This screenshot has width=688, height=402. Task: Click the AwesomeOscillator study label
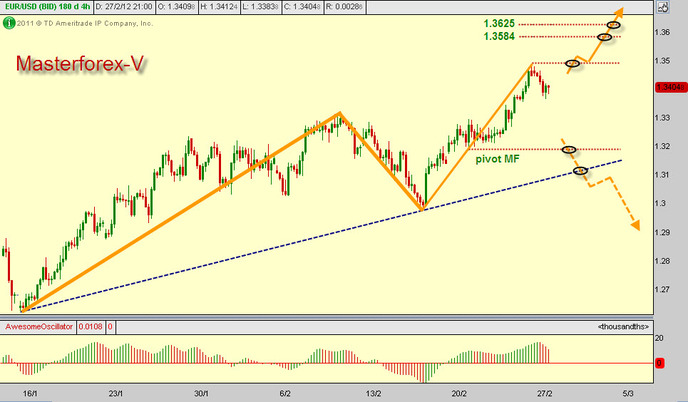(x=39, y=327)
